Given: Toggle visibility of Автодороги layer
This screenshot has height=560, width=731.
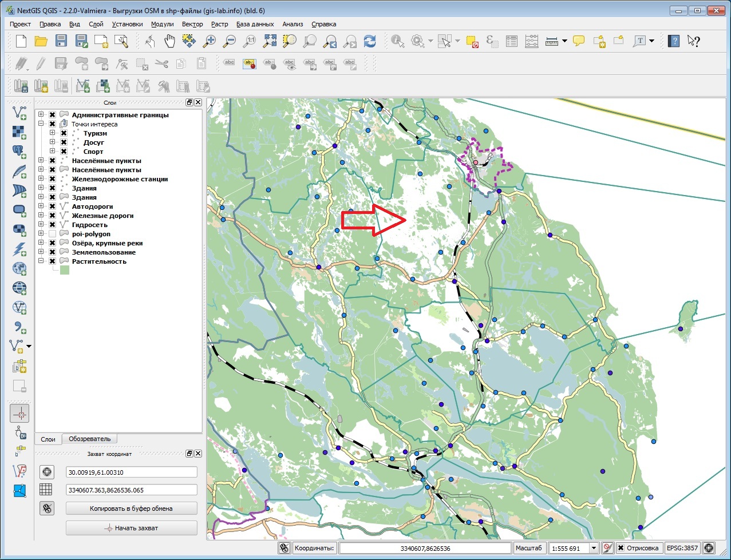Looking at the screenshot, I should (52, 206).
